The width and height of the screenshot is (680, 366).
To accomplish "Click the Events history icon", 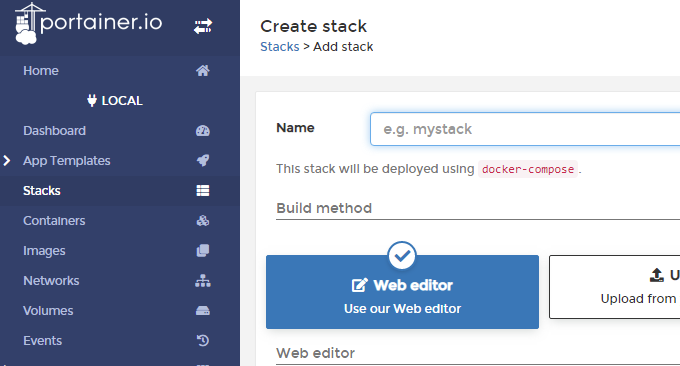I will pyautogui.click(x=203, y=340).
